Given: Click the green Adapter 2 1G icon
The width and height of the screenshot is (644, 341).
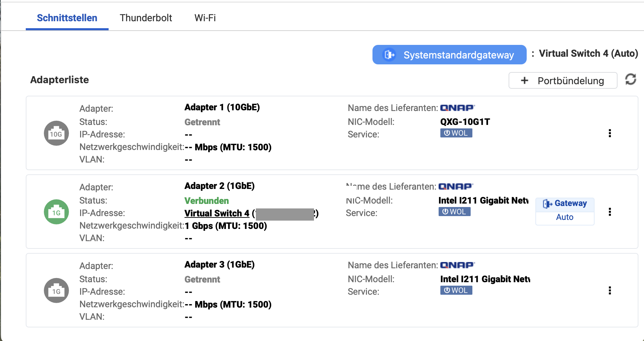Looking at the screenshot, I should tap(56, 212).
